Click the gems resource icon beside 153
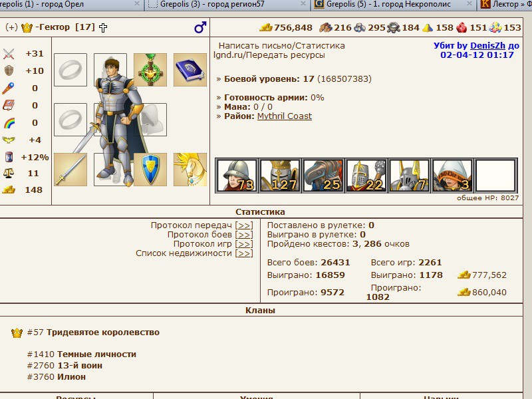This screenshot has height=399, width=532. coord(495,27)
